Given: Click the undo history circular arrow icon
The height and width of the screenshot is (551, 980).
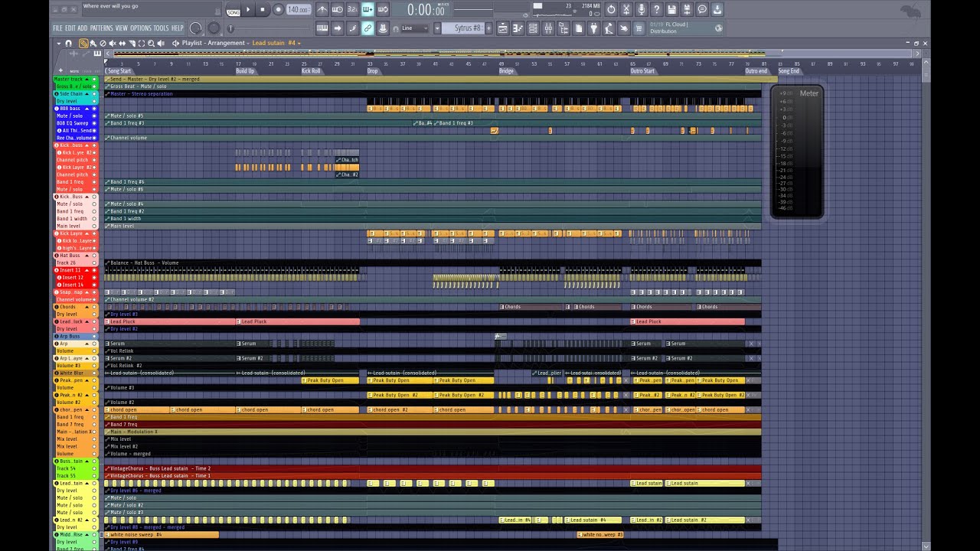Looking at the screenshot, I should point(612,9).
